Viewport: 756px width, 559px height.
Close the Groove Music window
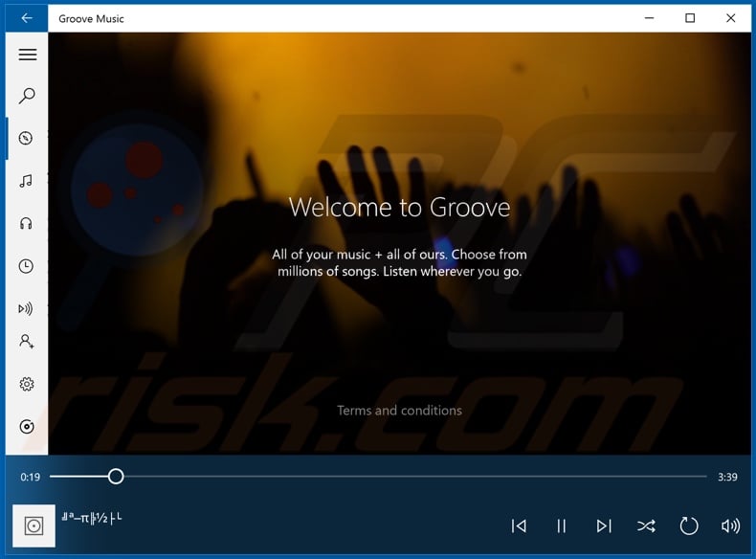(730, 18)
